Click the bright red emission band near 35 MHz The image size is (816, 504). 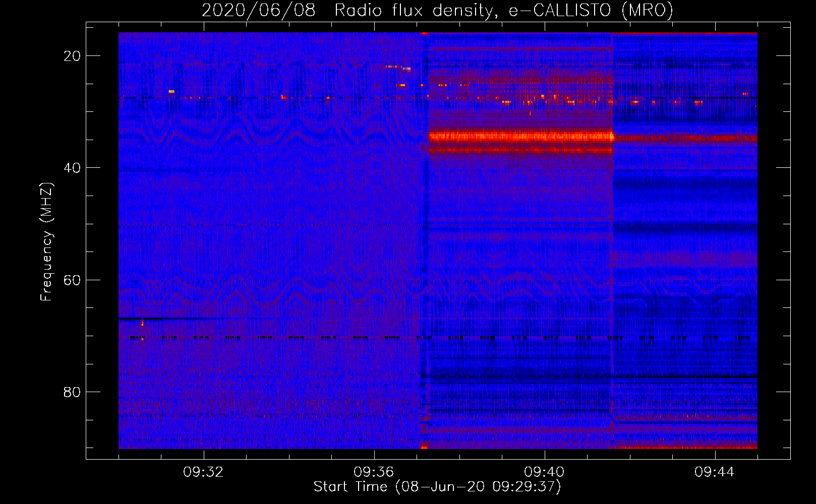(x=521, y=136)
